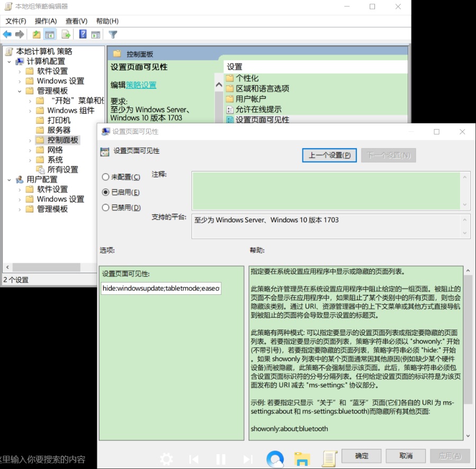Screen dimensions: 476x469
Task: Expand the Windows 组件 tree node
Action: point(30,111)
